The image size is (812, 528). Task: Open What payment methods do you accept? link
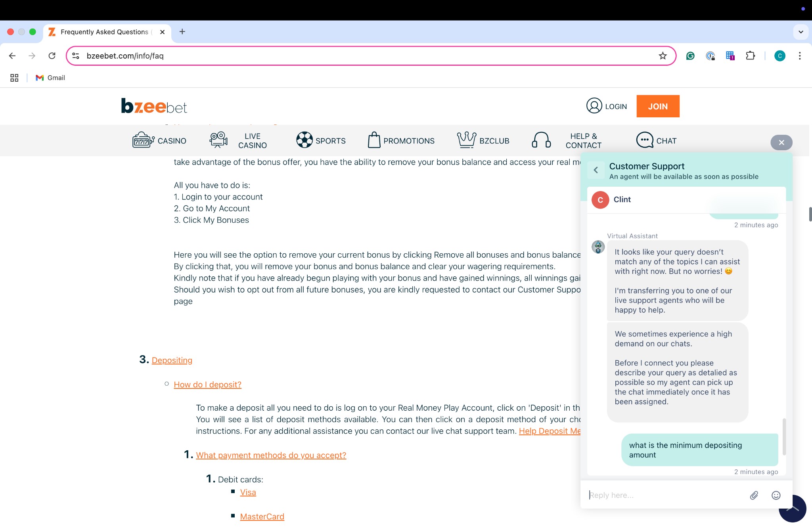coord(271,455)
